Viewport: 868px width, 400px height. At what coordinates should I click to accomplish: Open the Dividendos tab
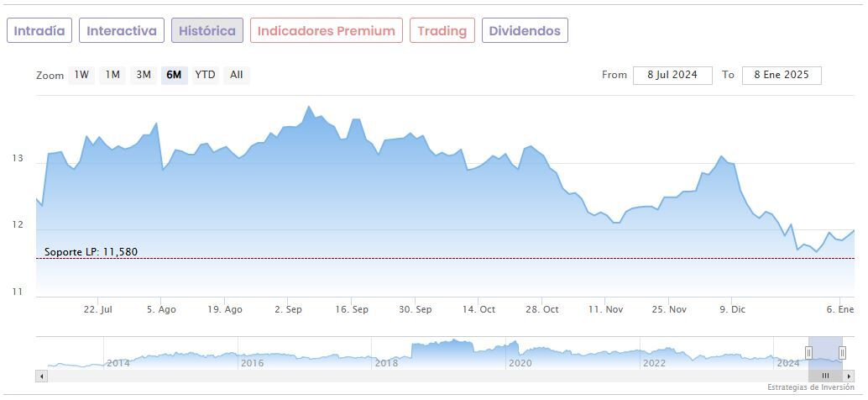(x=525, y=31)
